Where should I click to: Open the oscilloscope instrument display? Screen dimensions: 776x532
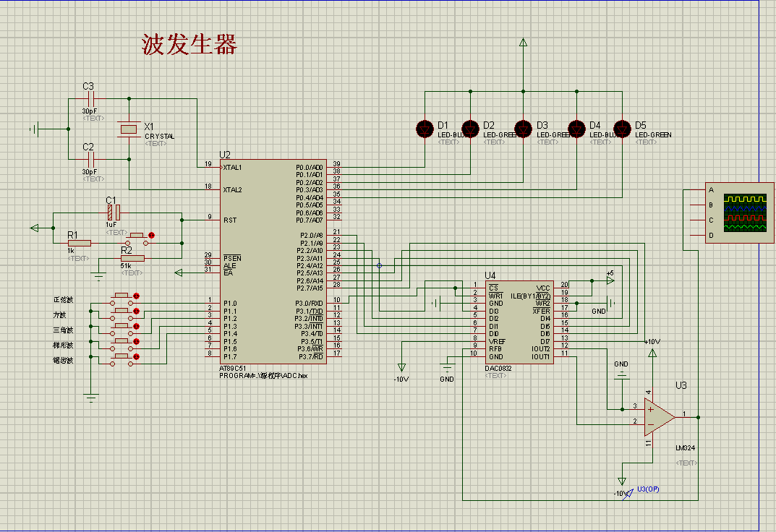pos(744,213)
